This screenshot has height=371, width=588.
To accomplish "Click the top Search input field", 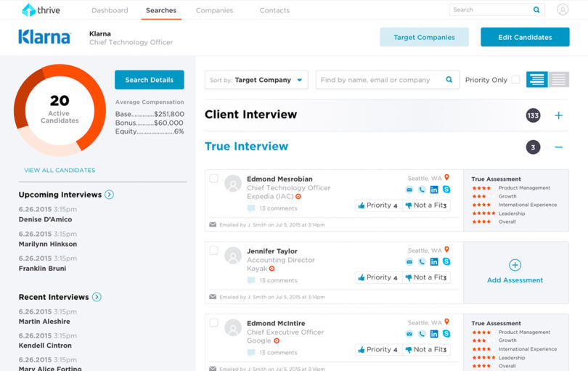I will coord(497,9).
